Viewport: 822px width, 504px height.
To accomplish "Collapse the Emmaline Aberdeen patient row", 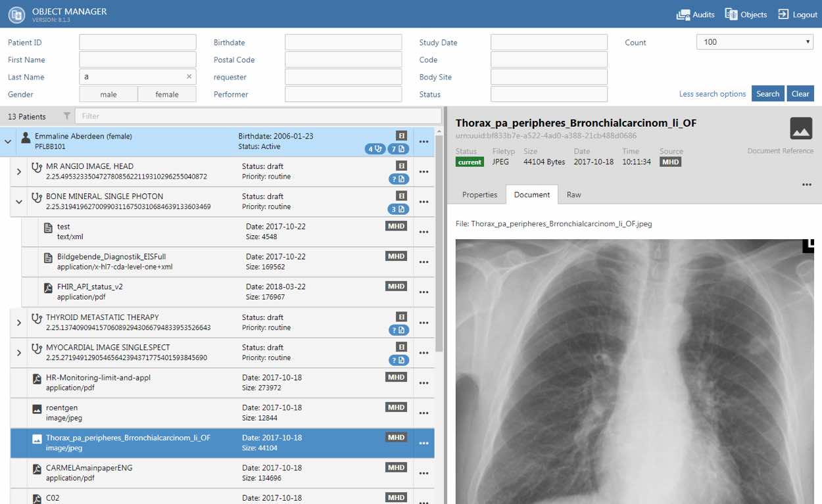I will (8, 141).
